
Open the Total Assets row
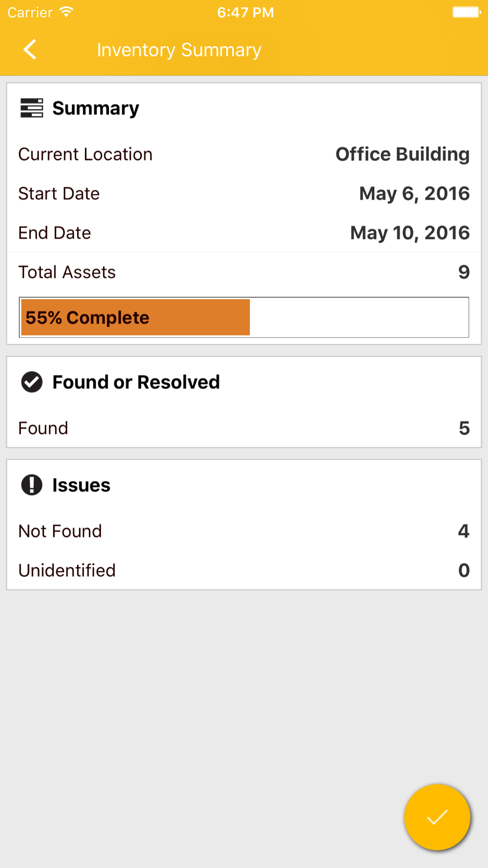[244, 272]
